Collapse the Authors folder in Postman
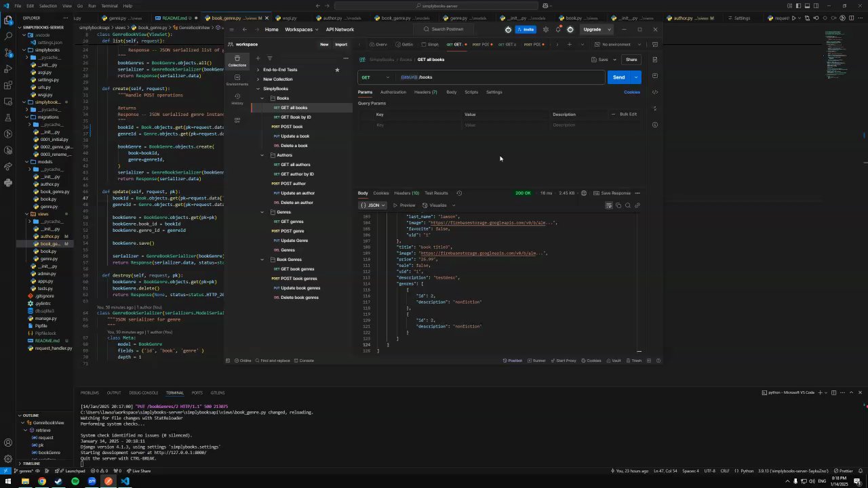 [x=262, y=155]
